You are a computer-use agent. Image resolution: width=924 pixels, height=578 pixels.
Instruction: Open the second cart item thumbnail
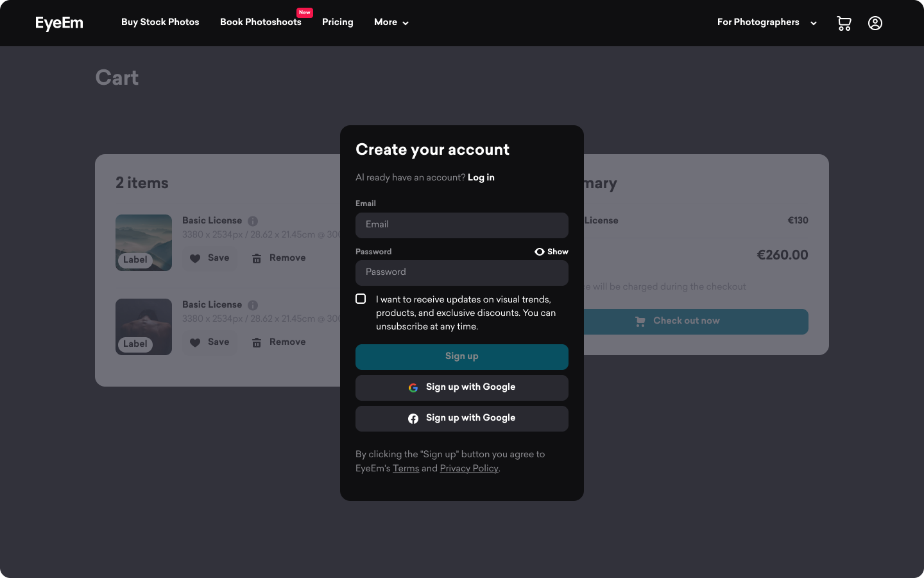(144, 327)
